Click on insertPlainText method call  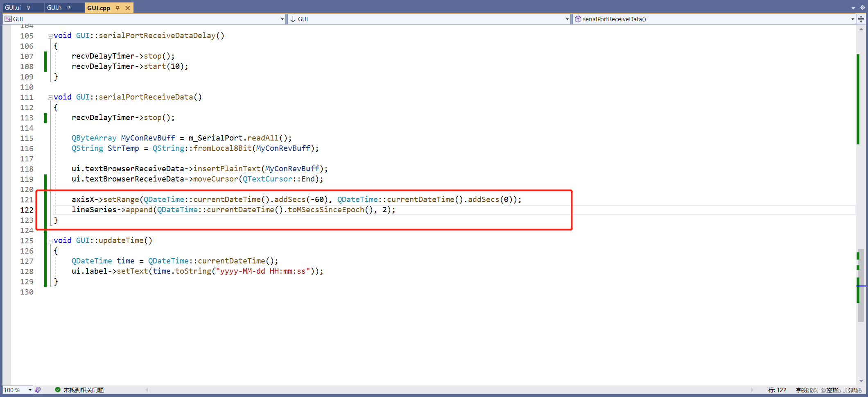click(x=227, y=169)
